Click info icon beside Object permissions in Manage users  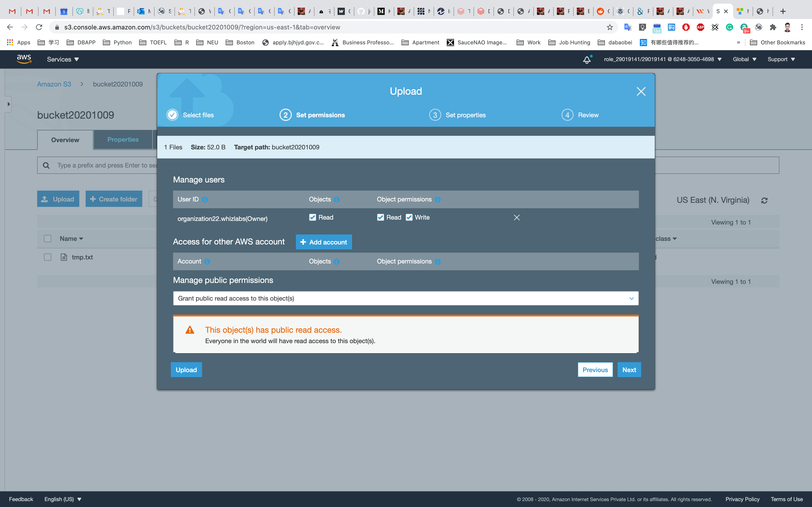pos(437,199)
